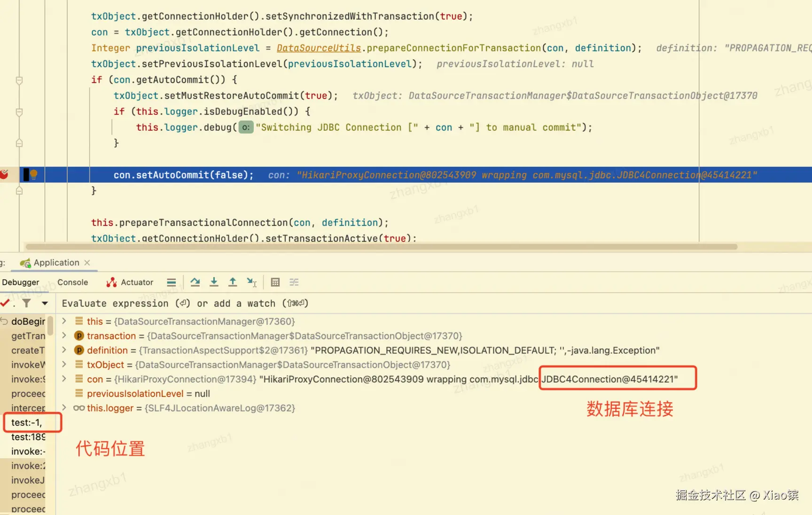The image size is (812, 515).
Task: Switch to the Debugger tab
Action: [21, 282]
